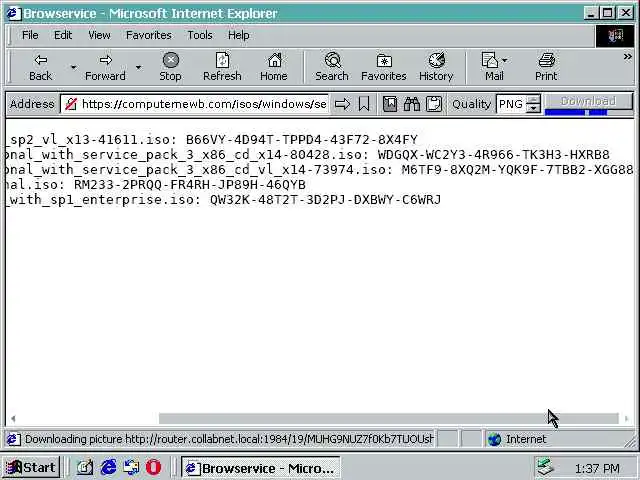Click product key WDGQX-WC2Y3-4R966-TK3H3-HXRB8

click(x=493, y=155)
